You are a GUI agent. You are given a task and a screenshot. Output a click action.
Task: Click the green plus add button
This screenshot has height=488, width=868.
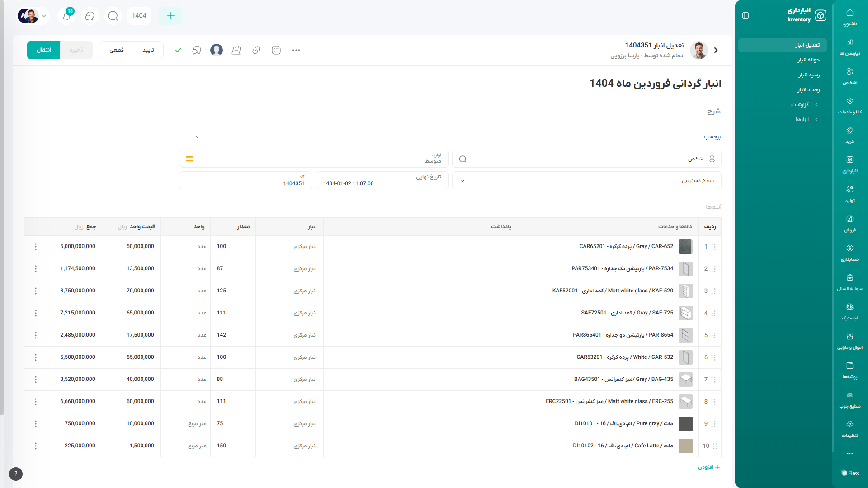171,16
